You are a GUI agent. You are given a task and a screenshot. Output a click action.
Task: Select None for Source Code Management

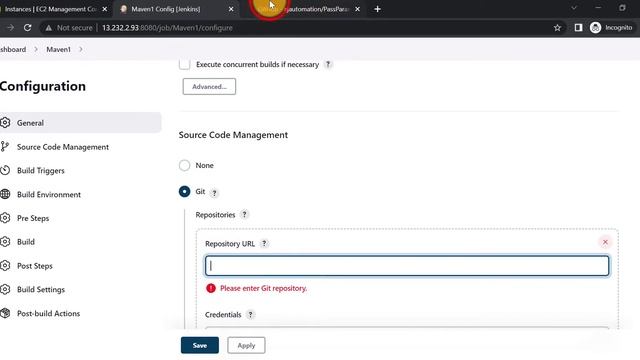tap(184, 165)
